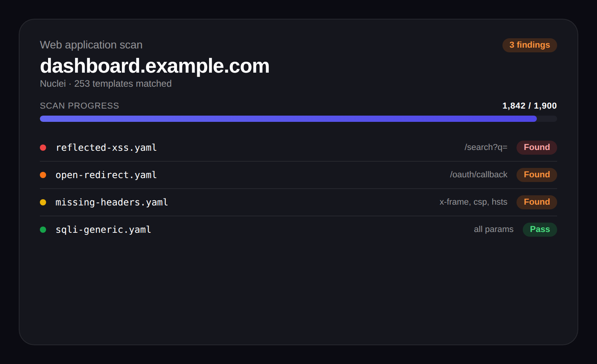This screenshot has width=597, height=364.
Task: Select the reflected-xss.yaml template name
Action: tap(106, 148)
